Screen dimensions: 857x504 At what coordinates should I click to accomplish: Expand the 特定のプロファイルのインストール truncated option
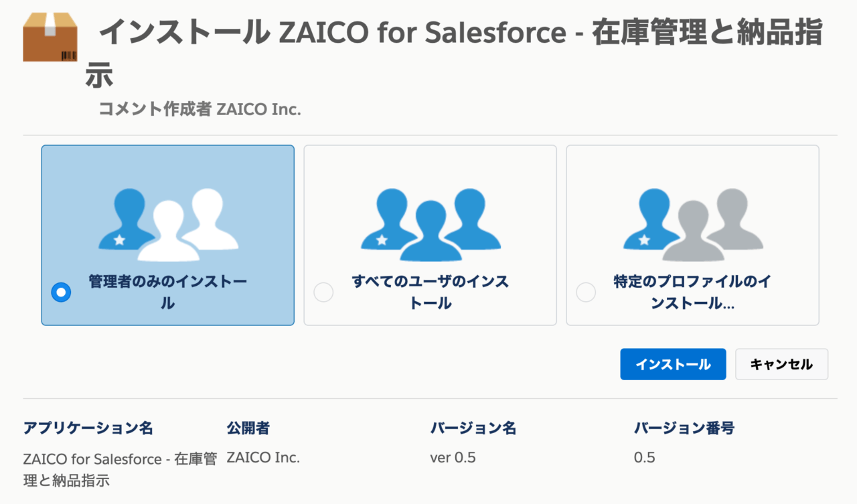tap(692, 292)
